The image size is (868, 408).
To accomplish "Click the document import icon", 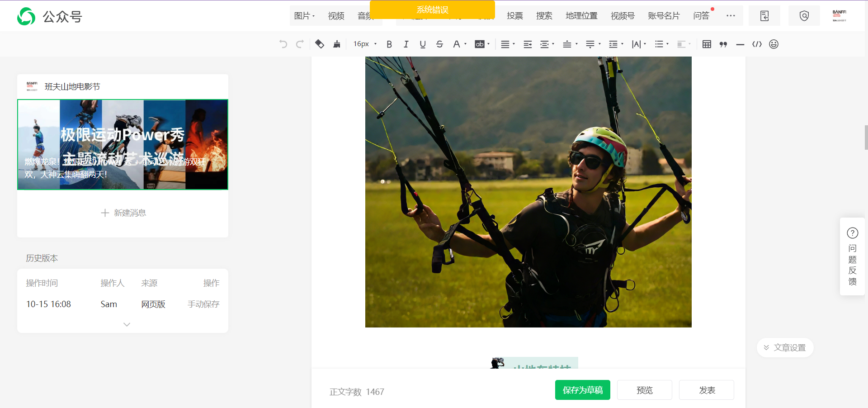I will (x=764, y=16).
